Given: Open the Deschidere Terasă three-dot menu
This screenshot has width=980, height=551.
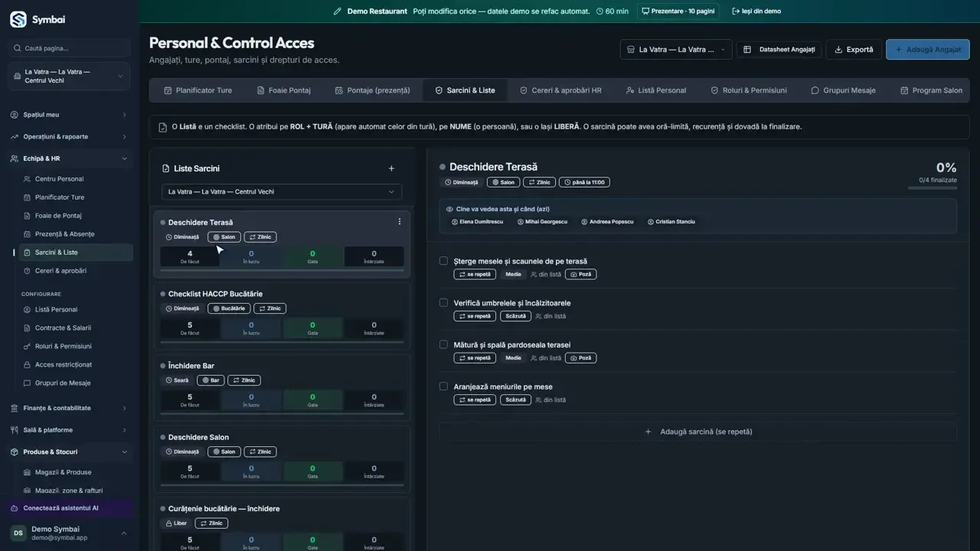Looking at the screenshot, I should [x=399, y=222].
